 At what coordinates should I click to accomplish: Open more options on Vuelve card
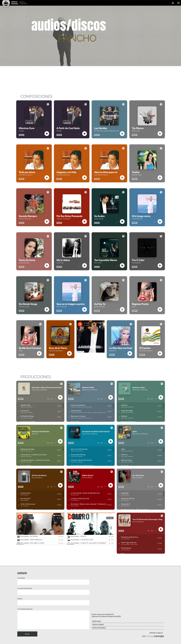pos(155,178)
